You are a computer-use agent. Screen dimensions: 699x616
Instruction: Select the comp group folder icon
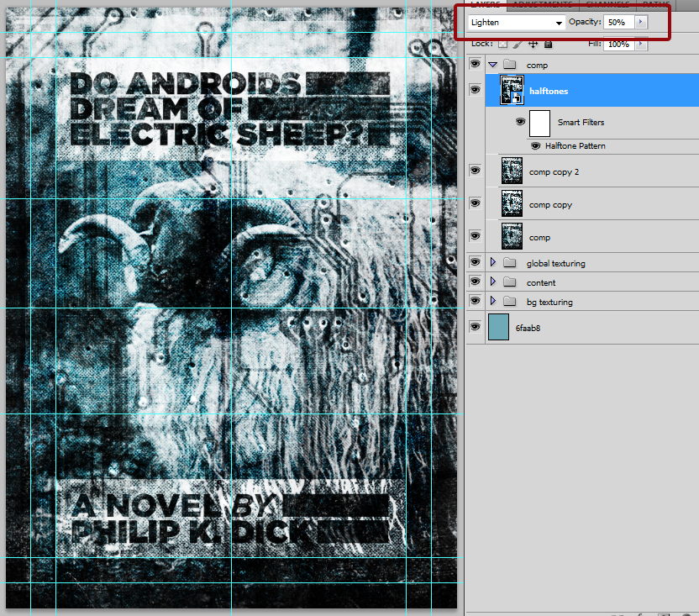click(x=509, y=65)
